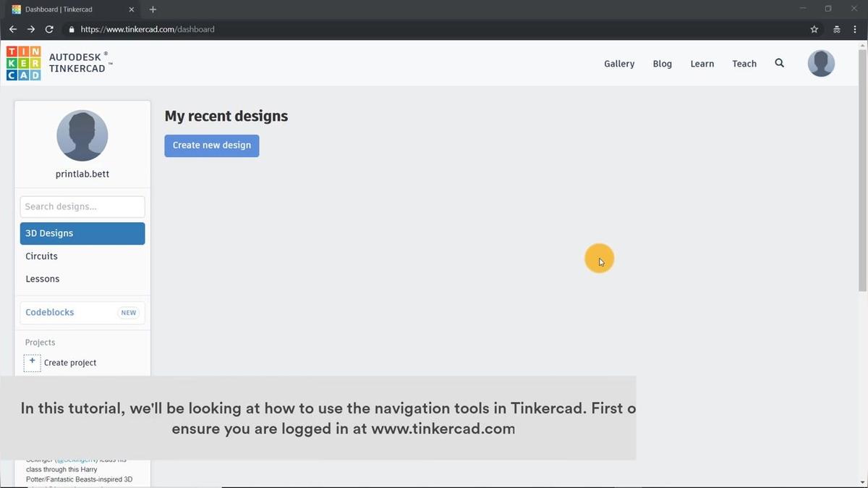Open the Chrome three-dot menu
This screenshot has width=868, height=488.
pos(855,30)
